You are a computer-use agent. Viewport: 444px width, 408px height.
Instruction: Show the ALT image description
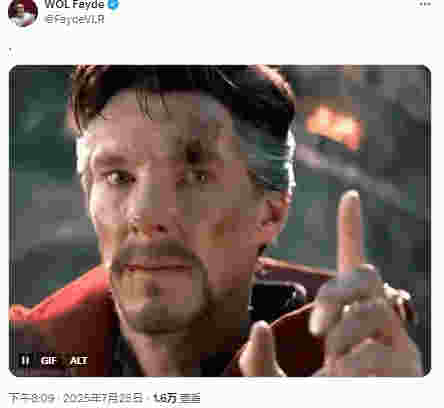point(79,361)
